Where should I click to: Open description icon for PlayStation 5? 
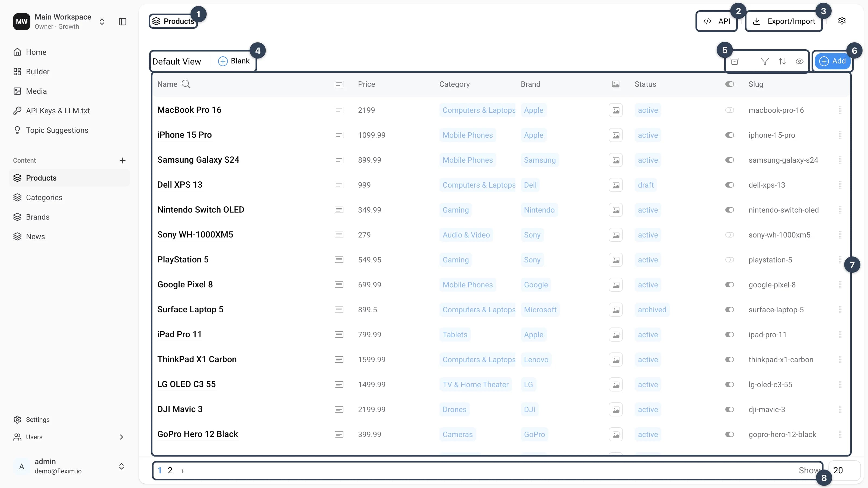pos(339,260)
